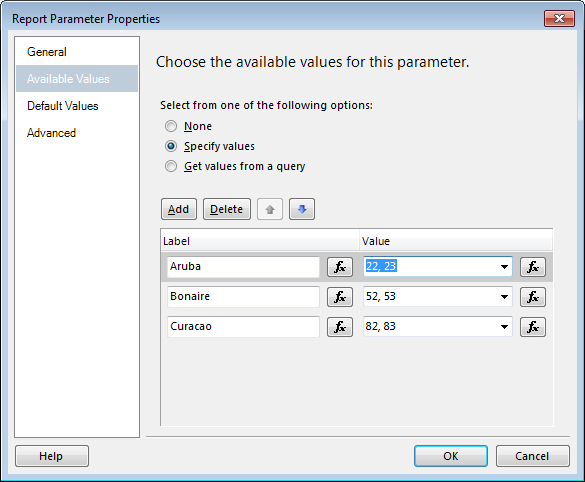Open expression editor for Curacao value
Screen dimensions: 585x482
533,327
